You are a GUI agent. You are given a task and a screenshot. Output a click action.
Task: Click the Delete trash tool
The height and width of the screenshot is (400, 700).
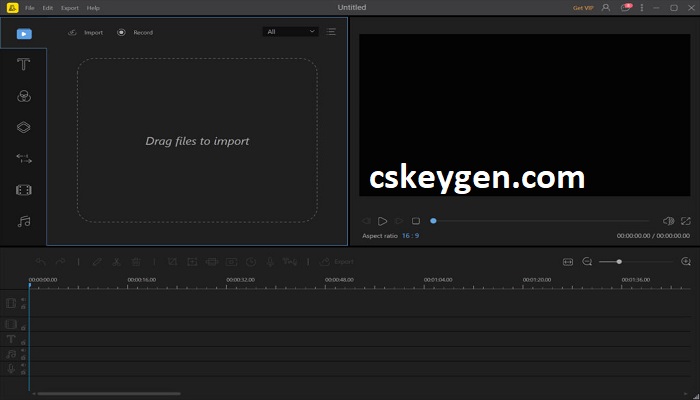click(x=136, y=262)
